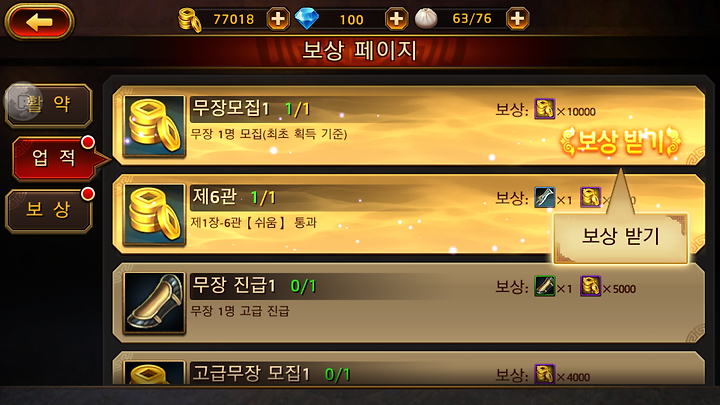Viewport: 720px width, 405px height.
Task: Tap the steamed bun stamina icon
Action: pos(426,19)
